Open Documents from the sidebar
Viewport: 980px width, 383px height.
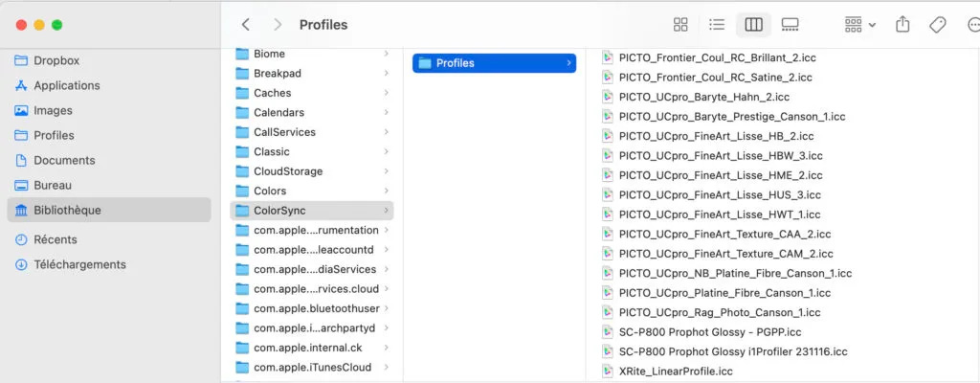pyautogui.click(x=64, y=160)
